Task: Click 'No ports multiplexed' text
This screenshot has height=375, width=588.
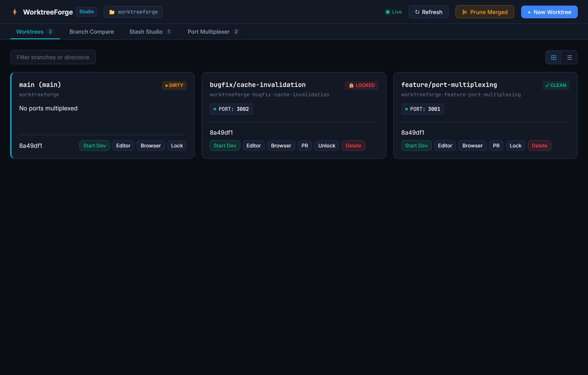Action: [x=48, y=108]
